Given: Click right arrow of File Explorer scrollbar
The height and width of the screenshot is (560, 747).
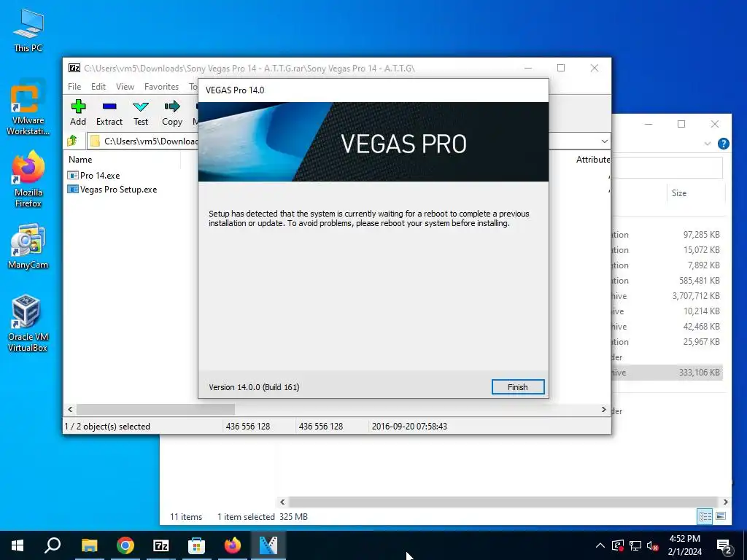Looking at the screenshot, I should (x=725, y=502).
